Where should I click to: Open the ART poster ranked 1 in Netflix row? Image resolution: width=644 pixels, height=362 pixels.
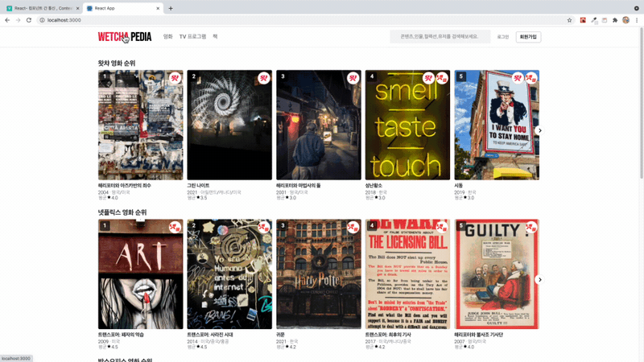[140, 274]
